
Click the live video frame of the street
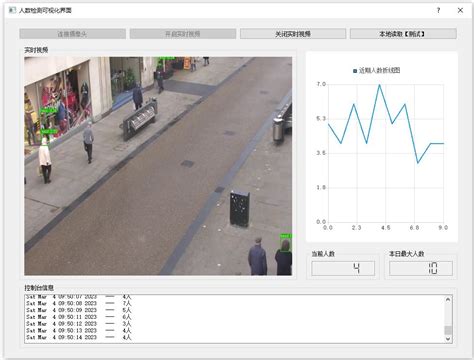(158, 166)
